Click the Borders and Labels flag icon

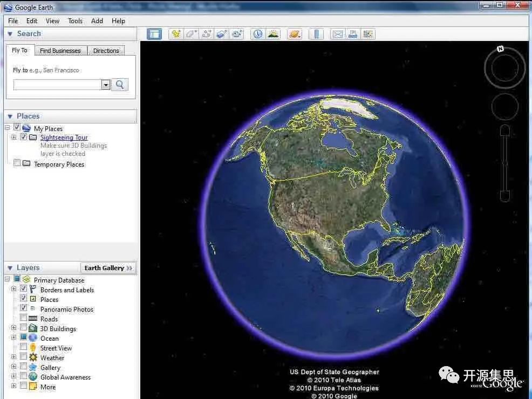pyautogui.click(x=33, y=289)
